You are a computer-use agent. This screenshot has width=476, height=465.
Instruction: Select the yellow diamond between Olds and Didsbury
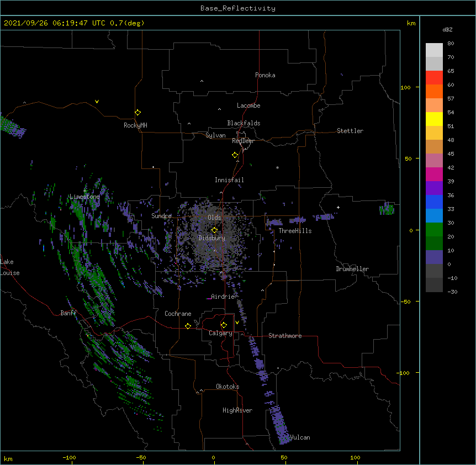[214, 230]
